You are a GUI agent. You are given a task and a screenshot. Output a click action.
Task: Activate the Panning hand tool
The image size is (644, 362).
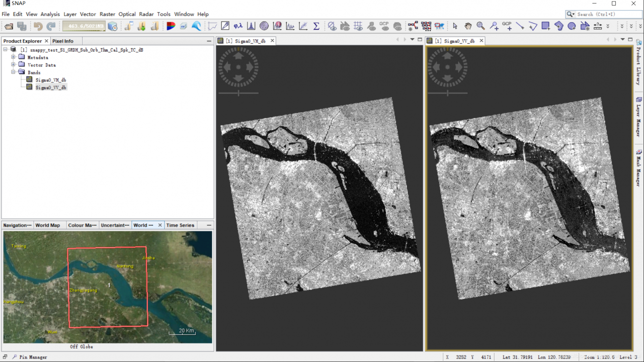pyautogui.click(x=468, y=26)
